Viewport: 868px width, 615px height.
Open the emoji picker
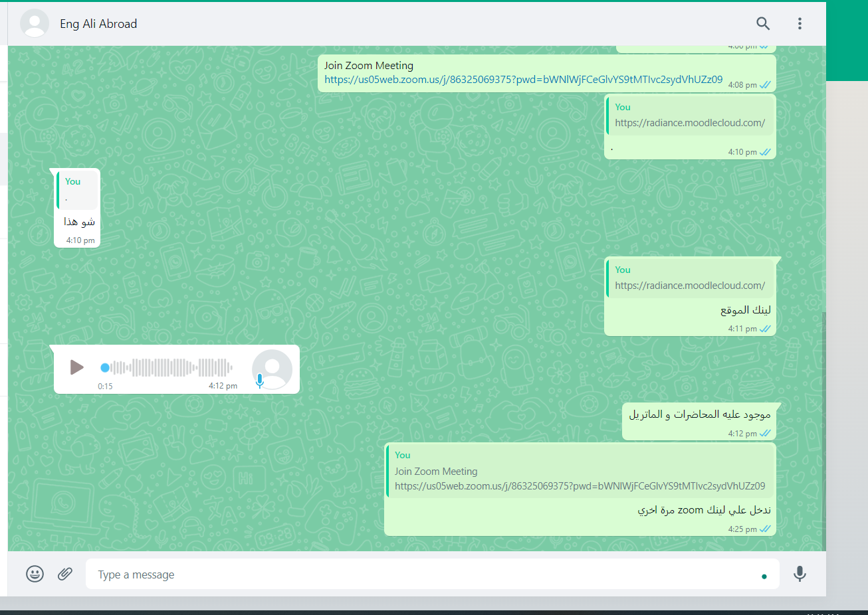pyautogui.click(x=35, y=574)
